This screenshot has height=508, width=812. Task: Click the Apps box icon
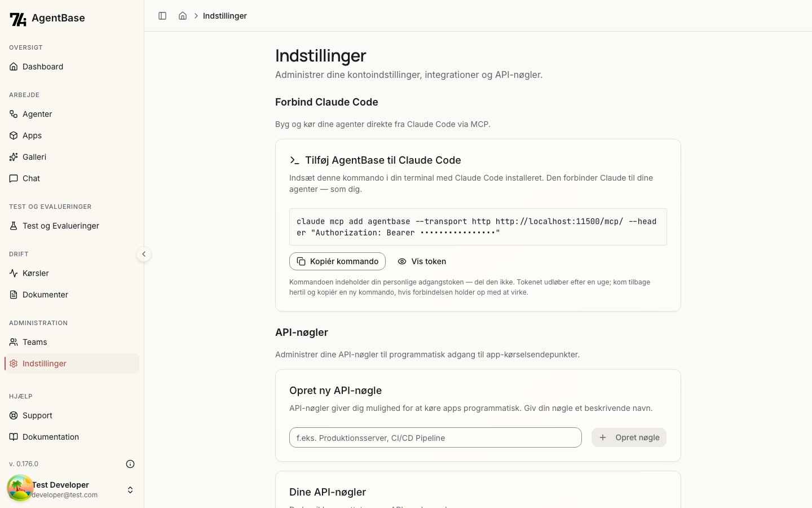click(14, 135)
